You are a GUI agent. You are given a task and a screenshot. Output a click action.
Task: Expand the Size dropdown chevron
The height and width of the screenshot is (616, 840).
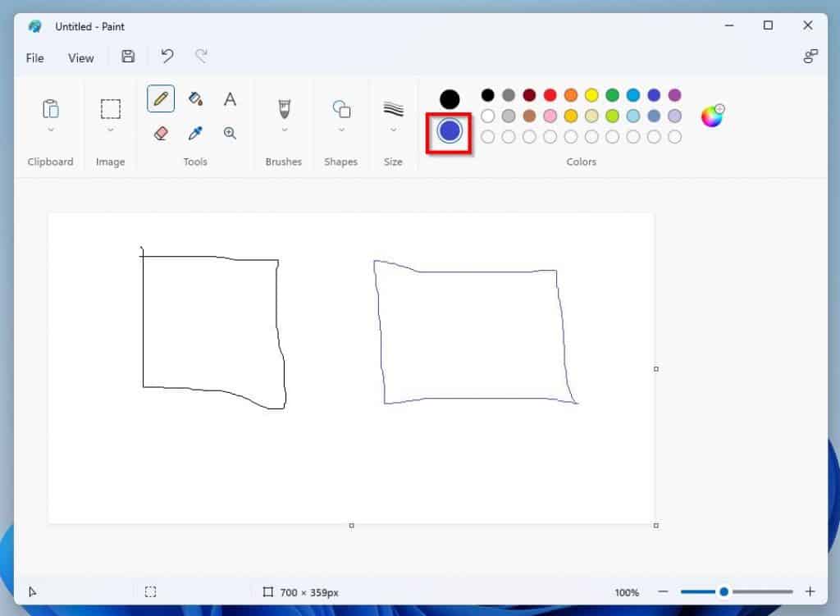tap(393, 130)
